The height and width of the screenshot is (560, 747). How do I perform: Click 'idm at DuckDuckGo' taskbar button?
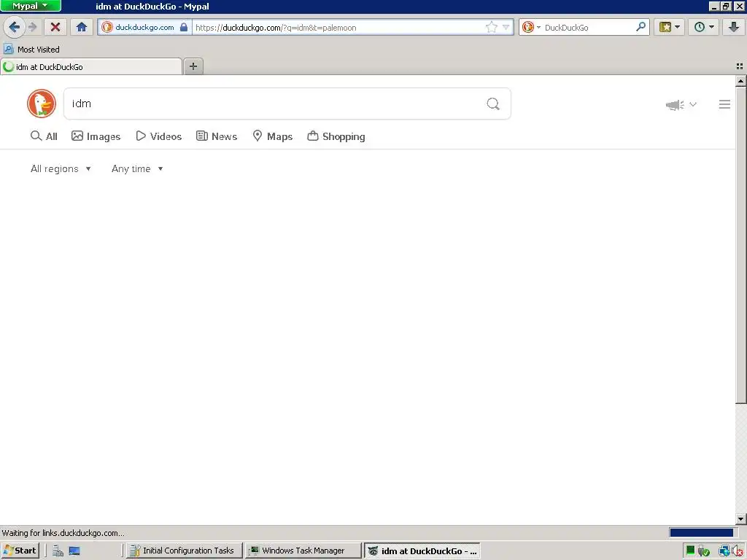click(x=422, y=551)
